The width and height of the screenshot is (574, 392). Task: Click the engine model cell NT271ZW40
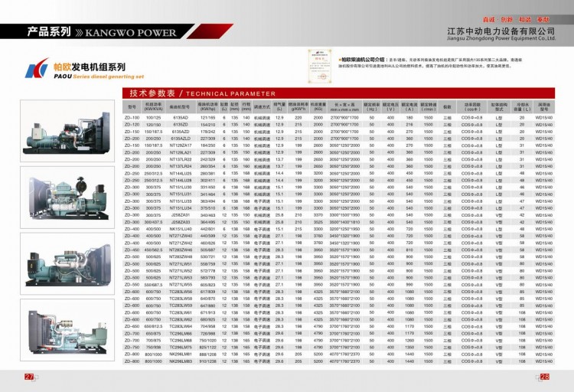pos(181,236)
